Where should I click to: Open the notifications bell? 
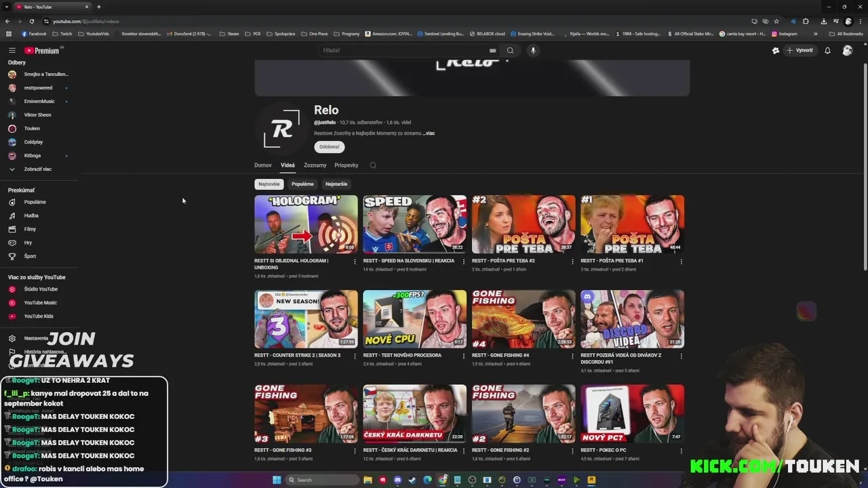(x=827, y=50)
